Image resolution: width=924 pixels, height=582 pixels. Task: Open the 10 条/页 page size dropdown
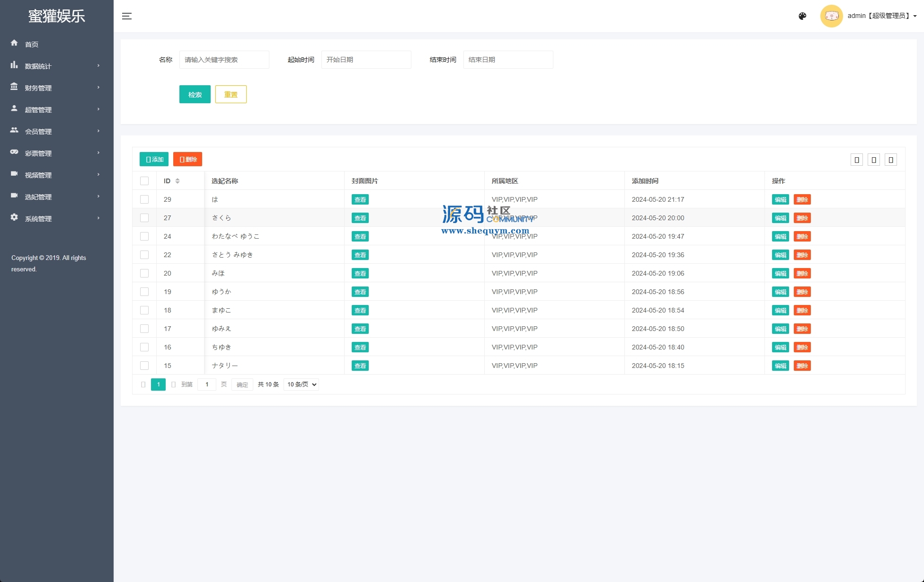click(x=301, y=385)
